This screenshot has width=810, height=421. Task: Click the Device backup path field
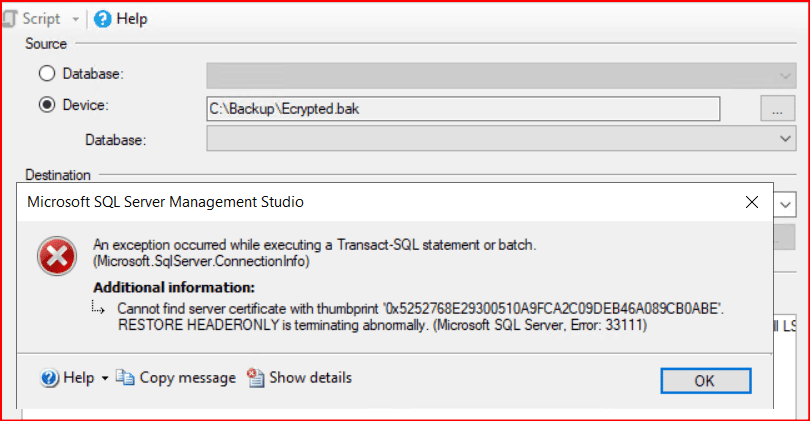pyautogui.click(x=462, y=107)
